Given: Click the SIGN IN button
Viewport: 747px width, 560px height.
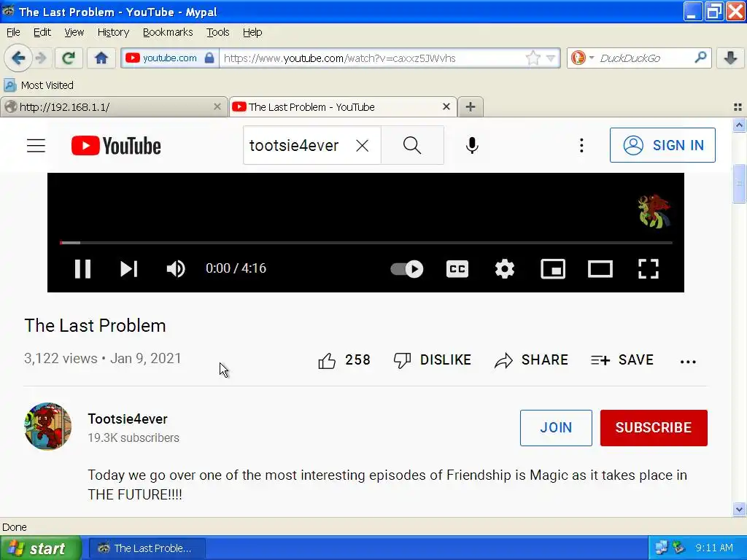Looking at the screenshot, I should point(662,145).
